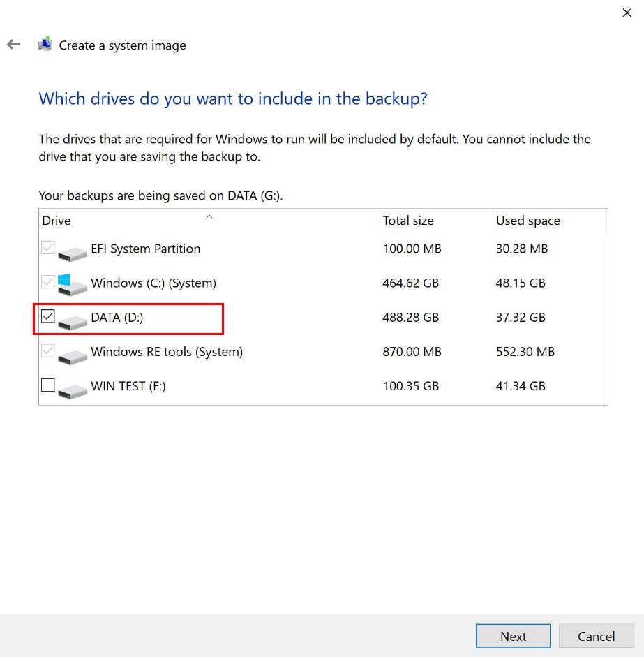Click the 41.34 GB used space cell

(x=521, y=386)
